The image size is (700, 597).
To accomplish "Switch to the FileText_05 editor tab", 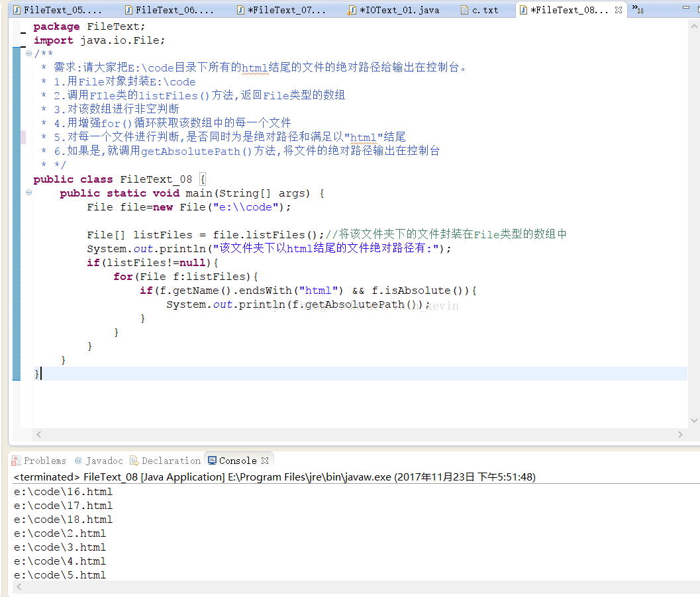I will click(58, 10).
